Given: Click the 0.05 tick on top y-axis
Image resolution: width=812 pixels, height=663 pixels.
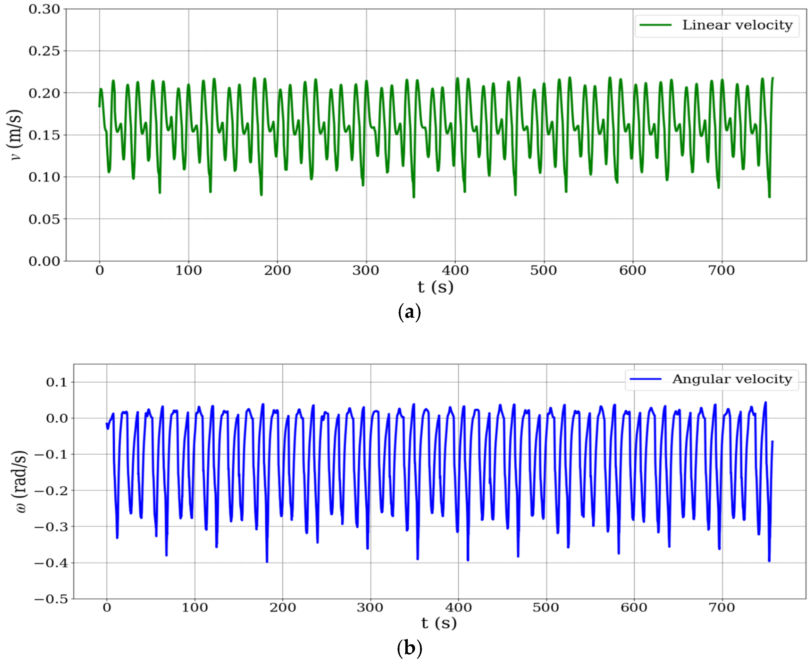Looking at the screenshot, I should tap(44, 219).
